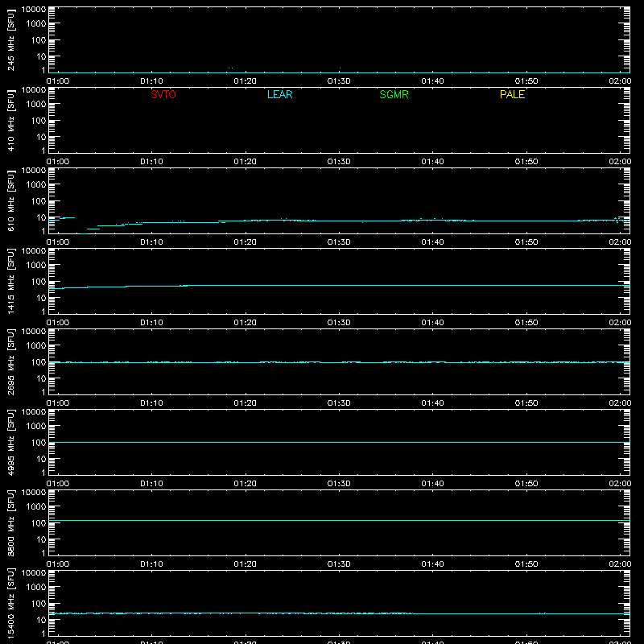This screenshot has height=644, width=644.
Task: Click 01:10 on the 245 MHz time axis
Action: click(x=151, y=81)
